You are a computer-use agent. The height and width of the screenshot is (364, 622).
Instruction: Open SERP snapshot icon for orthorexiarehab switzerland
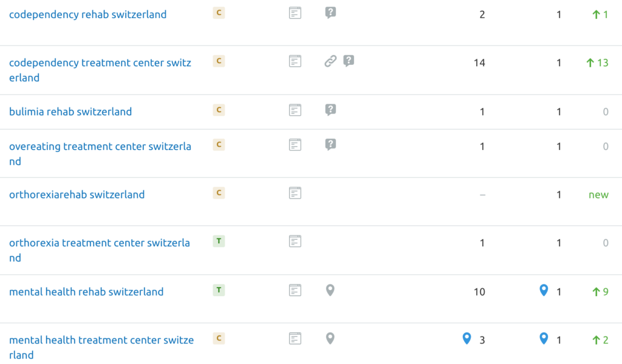pyautogui.click(x=295, y=194)
